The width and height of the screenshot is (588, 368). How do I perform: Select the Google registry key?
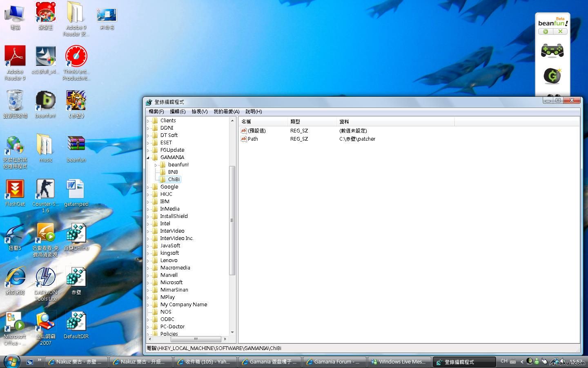click(169, 187)
